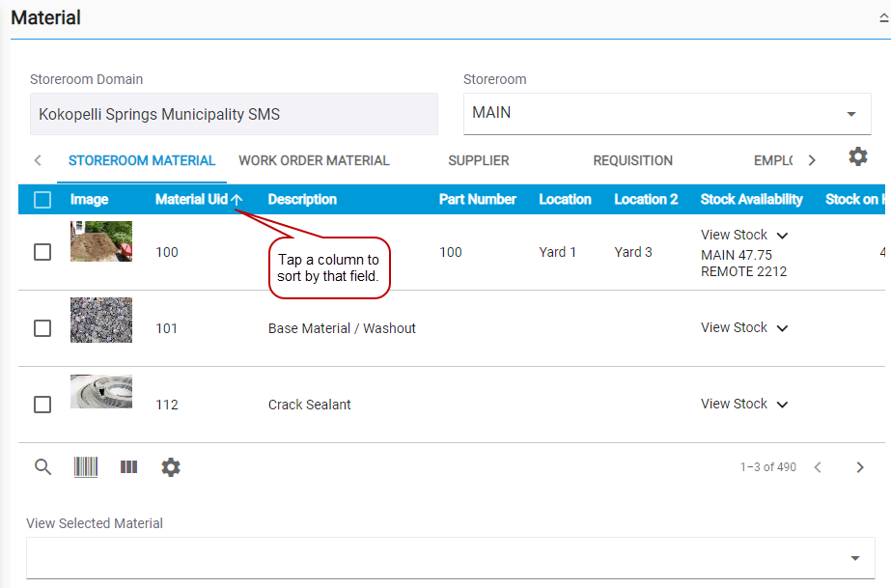891x588 pixels.
Task: Open the tab settings gear icon
Action: point(857,157)
